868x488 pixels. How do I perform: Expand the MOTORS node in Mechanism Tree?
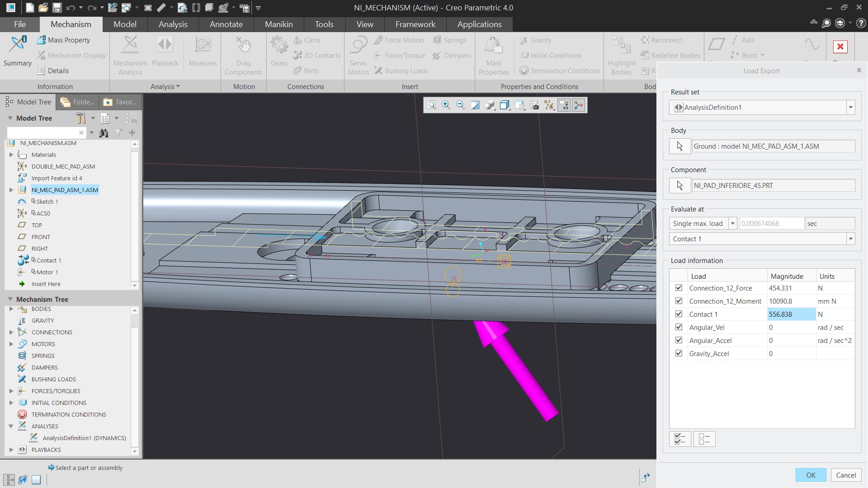point(11,344)
